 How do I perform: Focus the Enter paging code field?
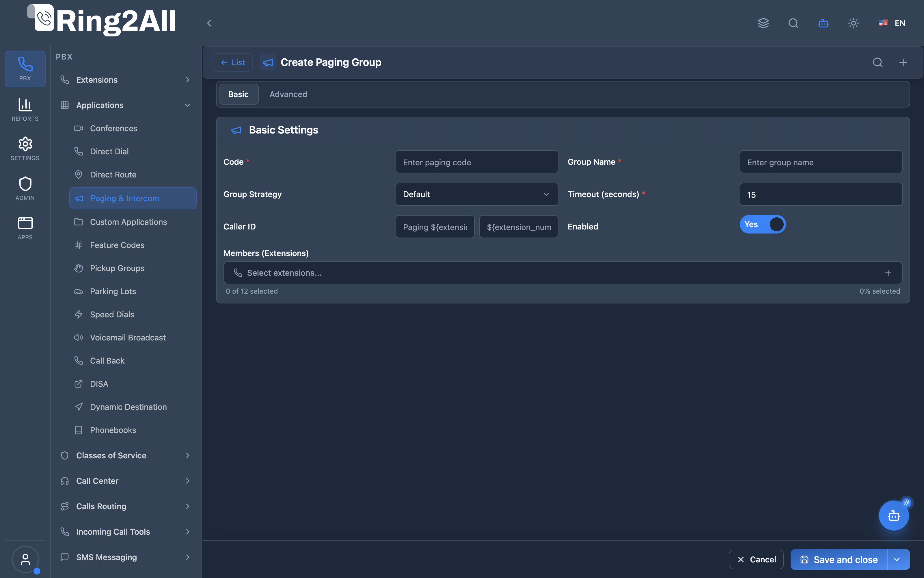coord(476,162)
